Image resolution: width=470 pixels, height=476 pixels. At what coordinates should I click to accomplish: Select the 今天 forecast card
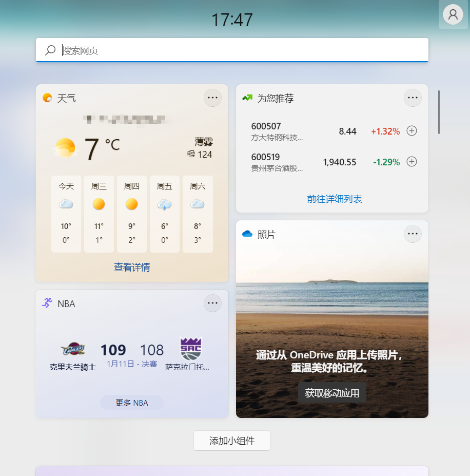click(66, 214)
